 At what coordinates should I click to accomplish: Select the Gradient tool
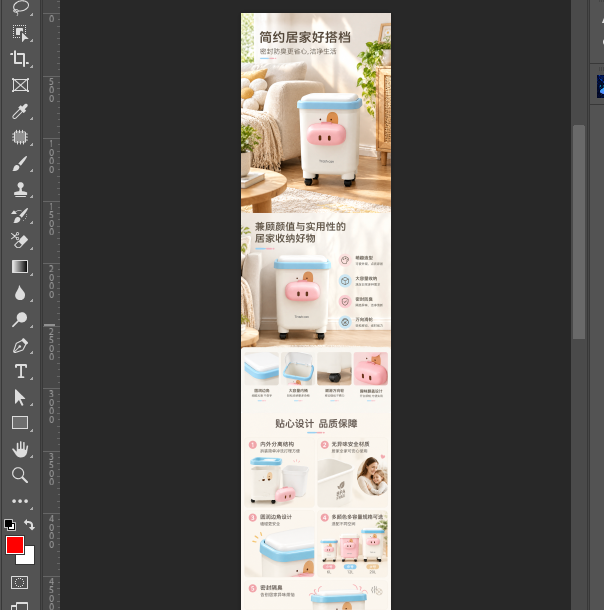pyautogui.click(x=20, y=267)
